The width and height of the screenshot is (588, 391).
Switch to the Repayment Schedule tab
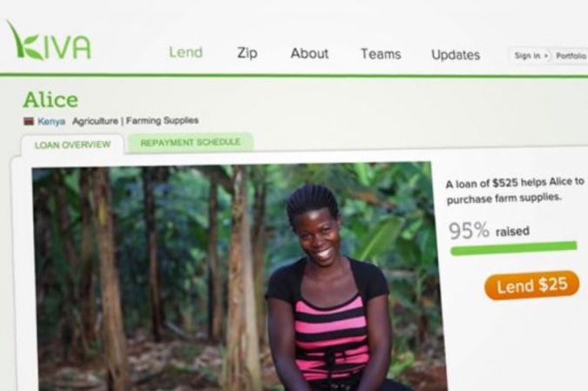tap(191, 143)
